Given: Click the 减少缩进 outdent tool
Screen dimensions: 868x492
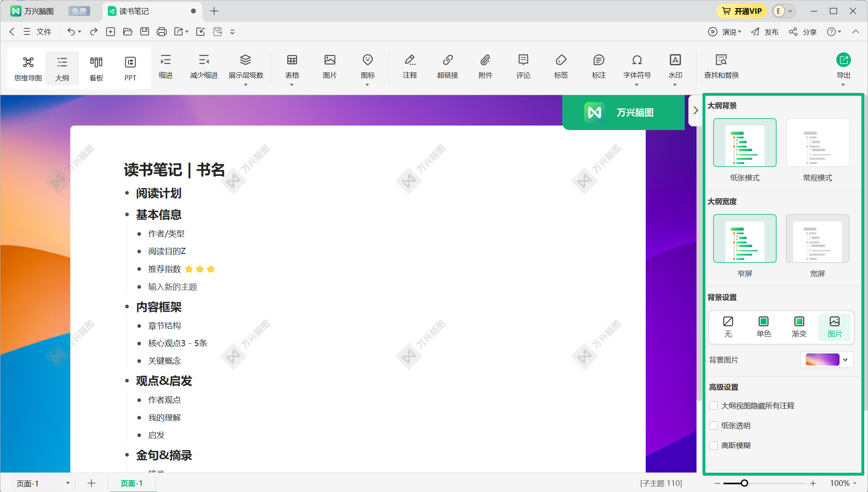Looking at the screenshot, I should [204, 67].
